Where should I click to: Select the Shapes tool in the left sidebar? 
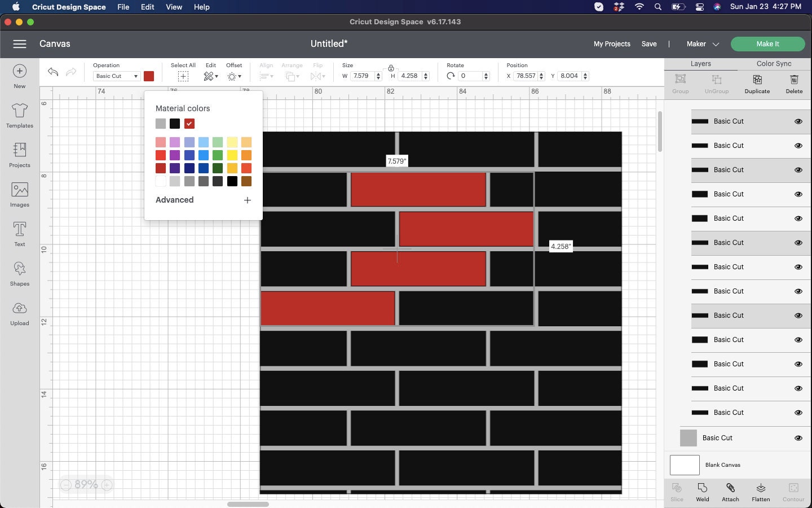pyautogui.click(x=19, y=274)
